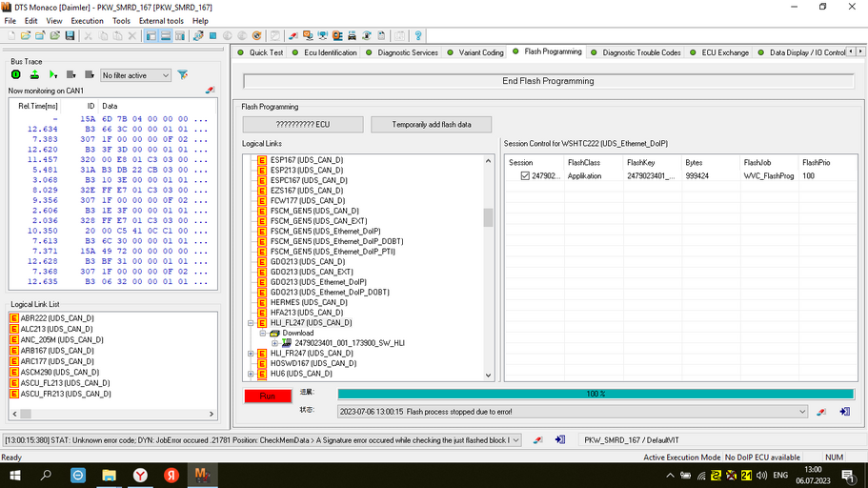Click the funnel filter icon in Bus Trace
This screenshot has width=868, height=488.
pos(183,74)
